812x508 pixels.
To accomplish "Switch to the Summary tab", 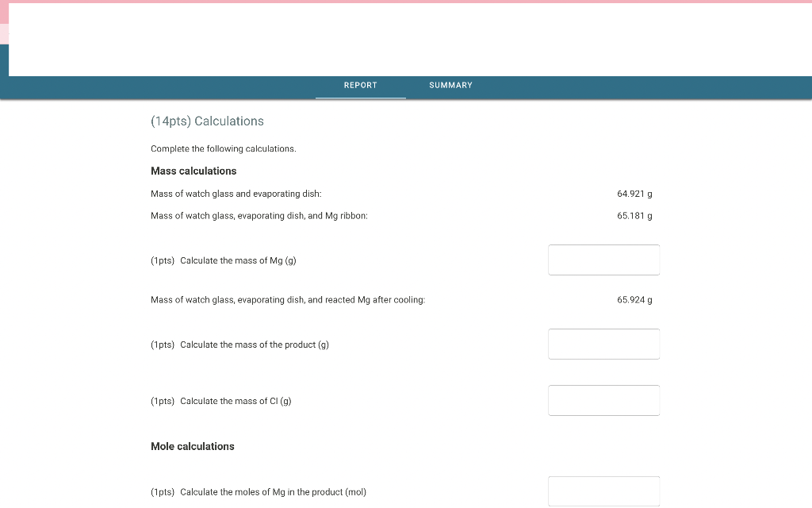I will [x=450, y=85].
